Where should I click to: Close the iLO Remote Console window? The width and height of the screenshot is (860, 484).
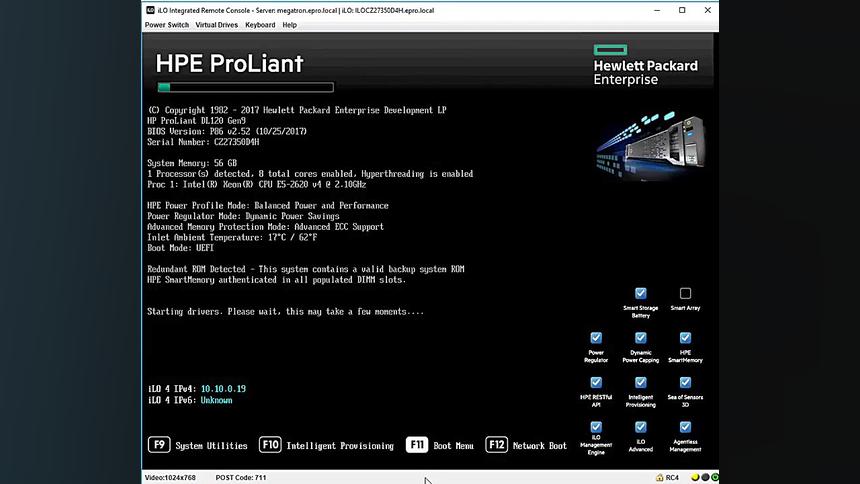(x=708, y=10)
